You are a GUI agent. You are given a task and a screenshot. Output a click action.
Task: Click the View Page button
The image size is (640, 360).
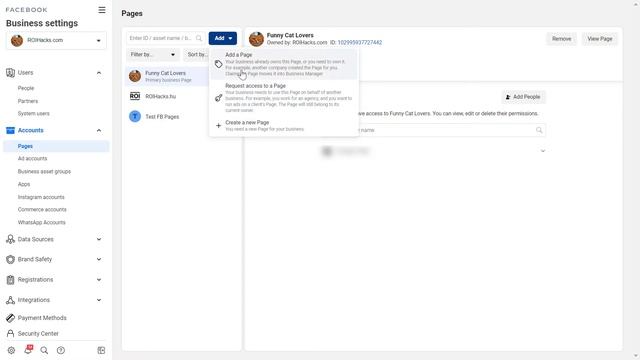click(x=600, y=39)
